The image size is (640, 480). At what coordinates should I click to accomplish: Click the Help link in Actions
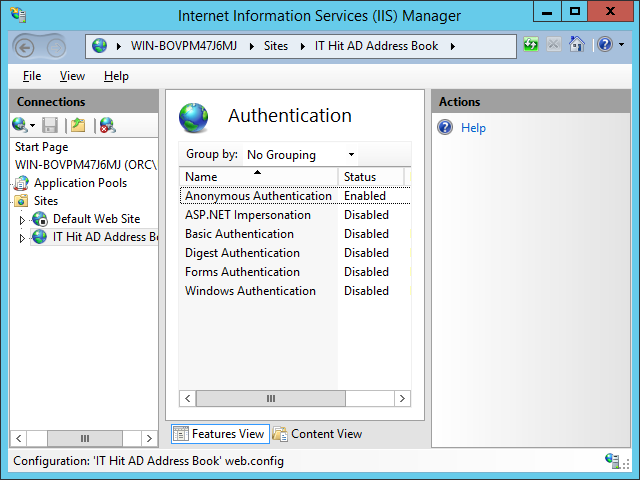[473, 128]
